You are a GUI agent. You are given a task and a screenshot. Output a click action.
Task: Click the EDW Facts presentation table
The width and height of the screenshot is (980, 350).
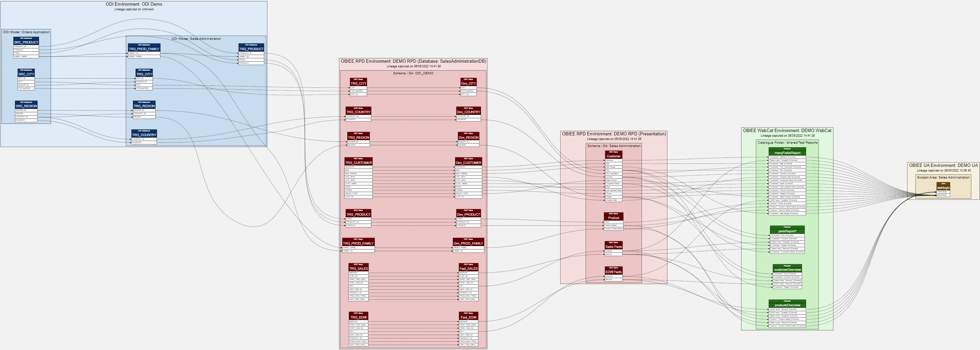[613, 272]
